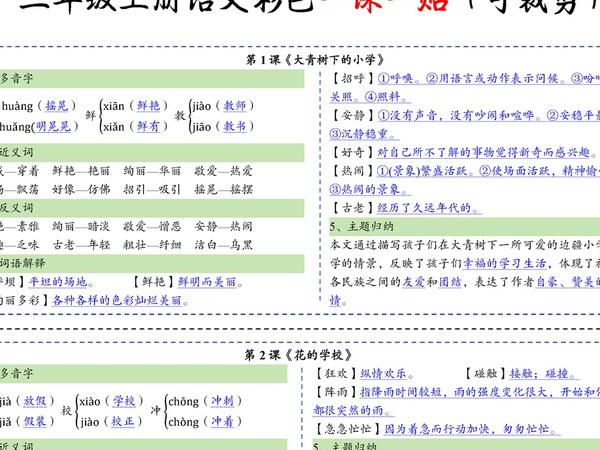Click the 多音字 header under lesson 2

pyautogui.click(x=143, y=374)
